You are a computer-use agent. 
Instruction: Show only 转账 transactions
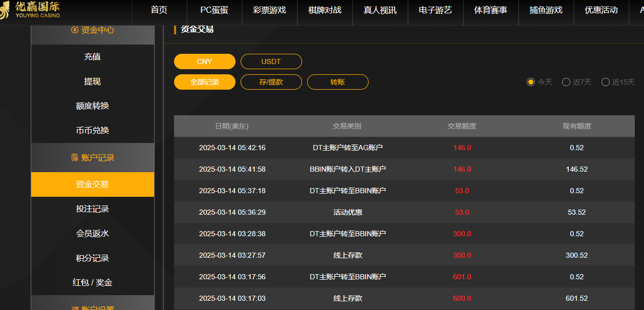[x=337, y=81]
